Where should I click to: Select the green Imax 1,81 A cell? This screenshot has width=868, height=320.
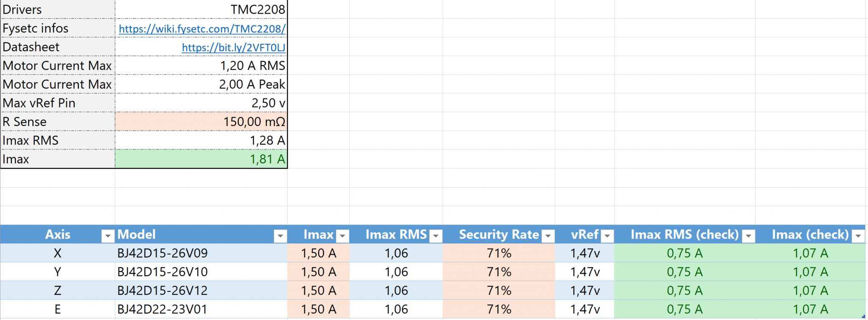201,159
